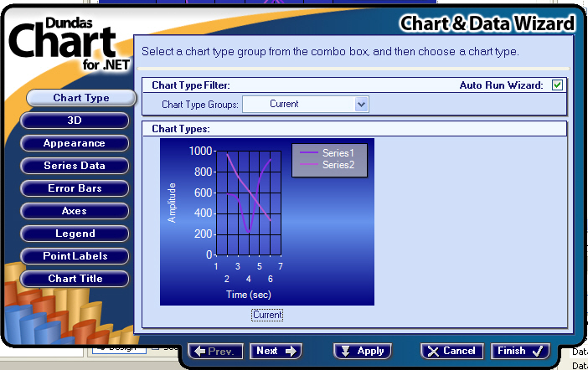Screen dimensions: 588x370
Task: Finish the wizard
Action: (520, 352)
